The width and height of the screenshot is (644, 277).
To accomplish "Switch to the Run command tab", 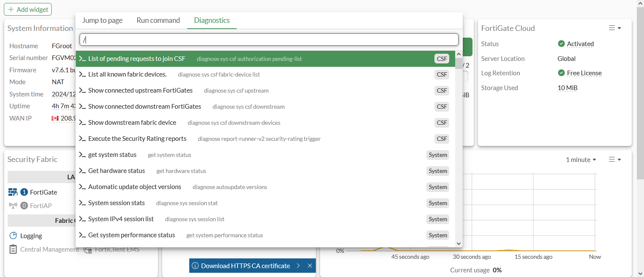I will tap(158, 20).
